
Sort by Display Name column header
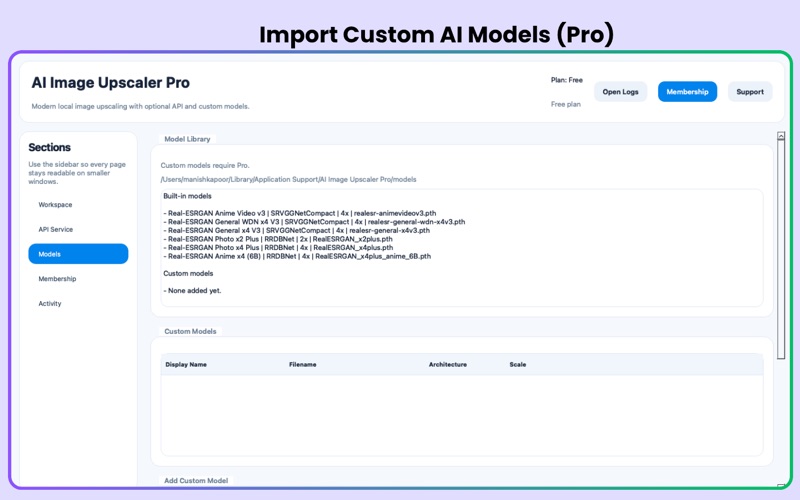[186, 364]
